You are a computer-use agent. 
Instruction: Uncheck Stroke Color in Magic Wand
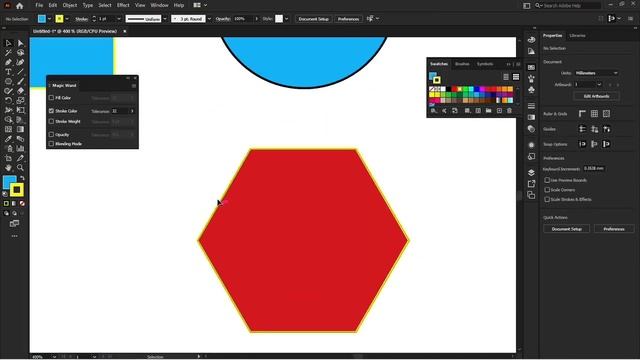coord(51,111)
